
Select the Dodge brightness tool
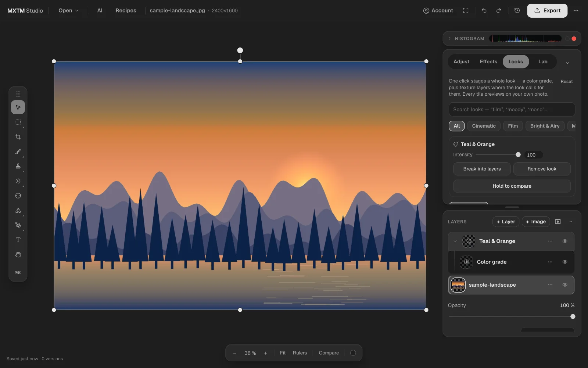pyautogui.click(x=18, y=181)
